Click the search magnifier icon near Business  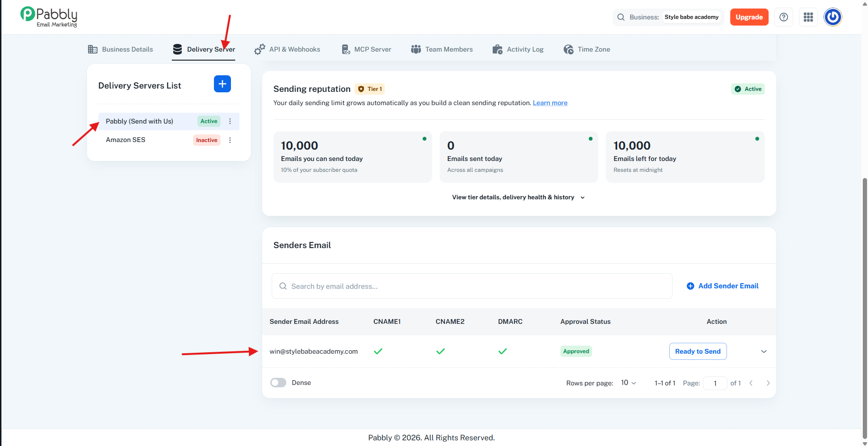click(621, 17)
